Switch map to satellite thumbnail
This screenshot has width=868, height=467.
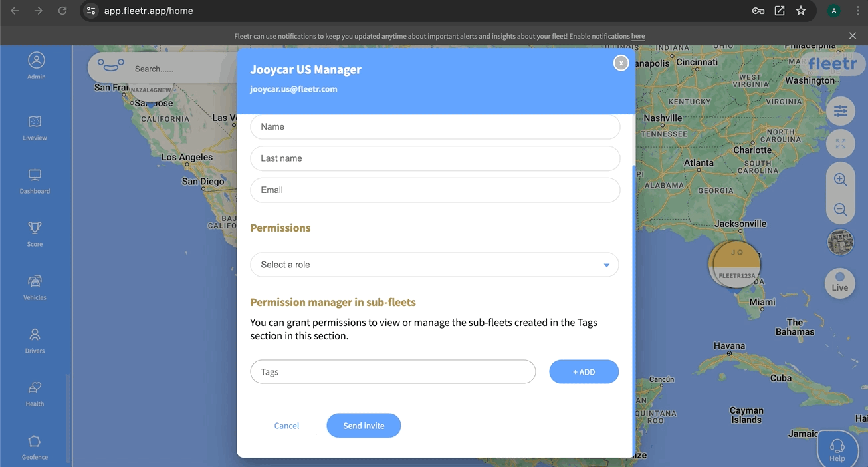(x=840, y=242)
